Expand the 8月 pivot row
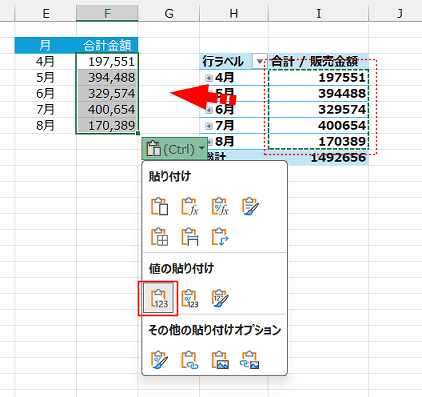 209,142
